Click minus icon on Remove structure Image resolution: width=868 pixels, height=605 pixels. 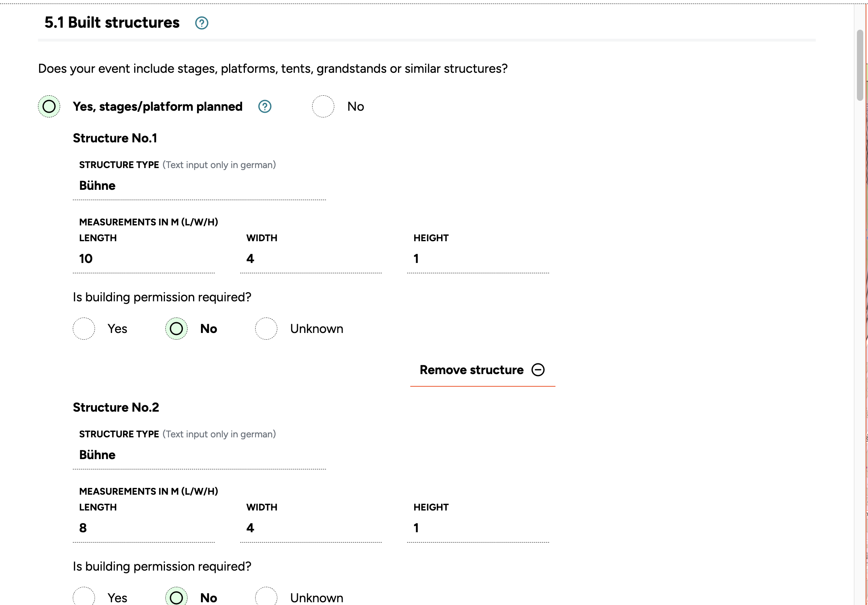538,370
